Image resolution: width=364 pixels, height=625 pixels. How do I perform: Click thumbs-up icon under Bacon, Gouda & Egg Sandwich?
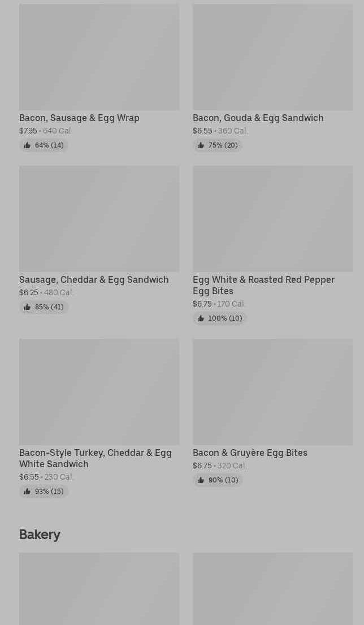pos(201,145)
